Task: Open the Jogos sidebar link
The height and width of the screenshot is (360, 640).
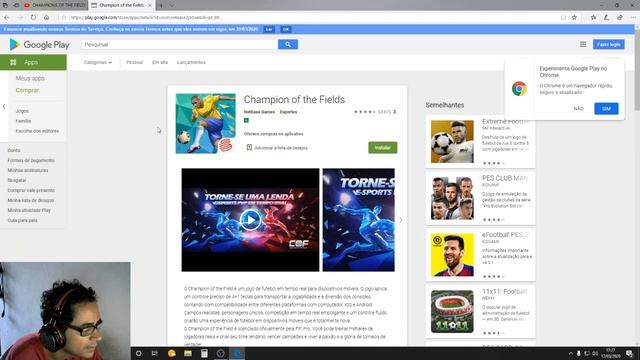Action: click(22, 111)
